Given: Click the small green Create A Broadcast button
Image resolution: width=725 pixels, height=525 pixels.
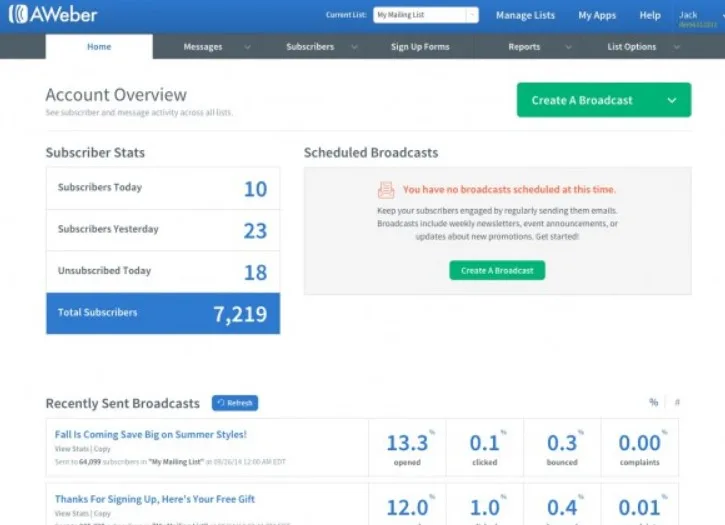Looking at the screenshot, I should pyautogui.click(x=497, y=270).
